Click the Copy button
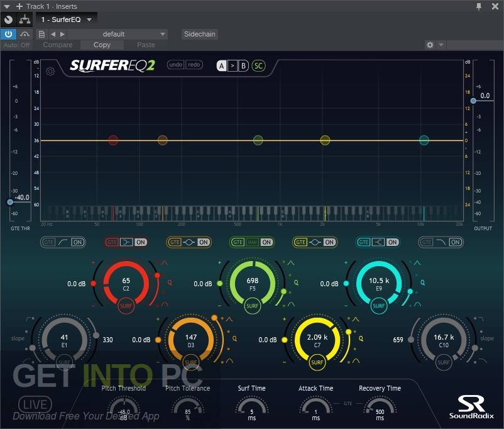 pyautogui.click(x=102, y=45)
